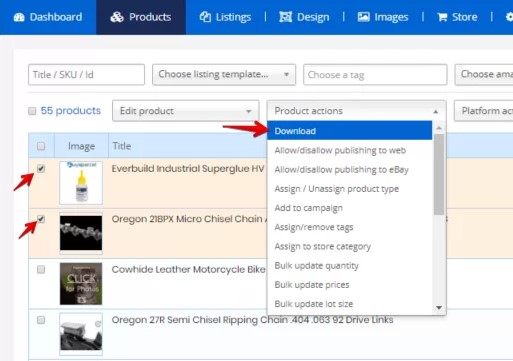The width and height of the screenshot is (513, 361).
Task: Click the dropdown list scroll-down arrow
Action: (x=439, y=307)
